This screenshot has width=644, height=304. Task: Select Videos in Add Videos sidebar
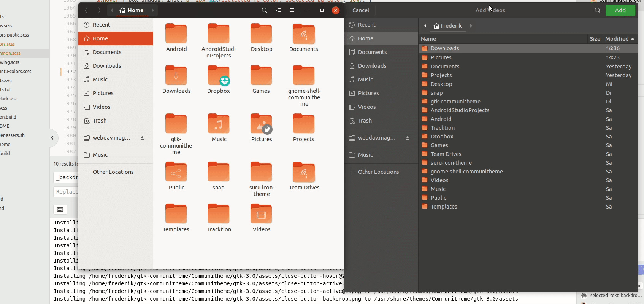point(381,107)
